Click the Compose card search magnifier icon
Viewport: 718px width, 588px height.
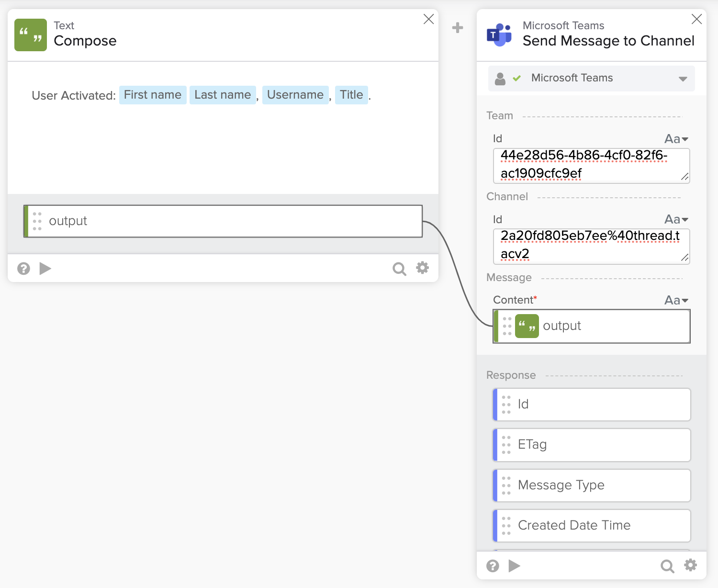[x=399, y=269]
